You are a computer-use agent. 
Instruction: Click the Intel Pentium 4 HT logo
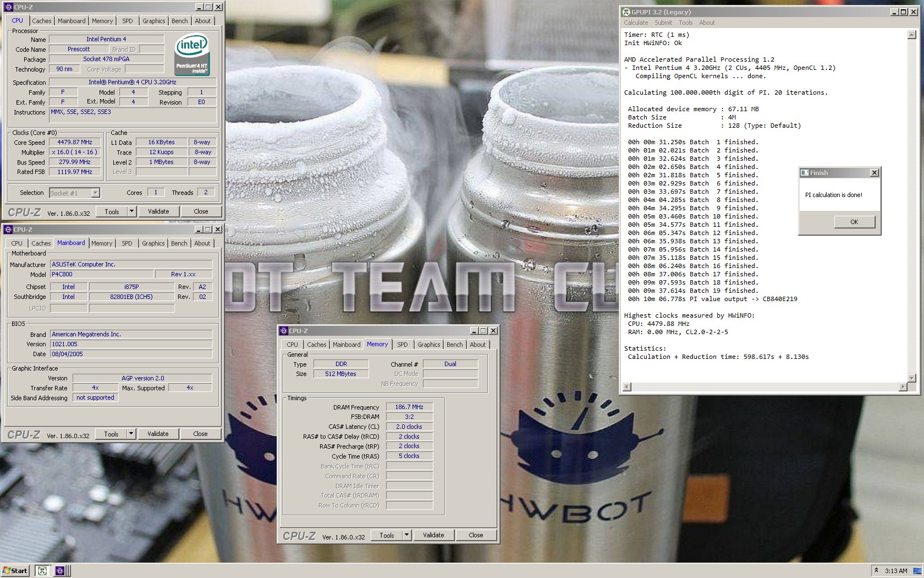[x=192, y=54]
